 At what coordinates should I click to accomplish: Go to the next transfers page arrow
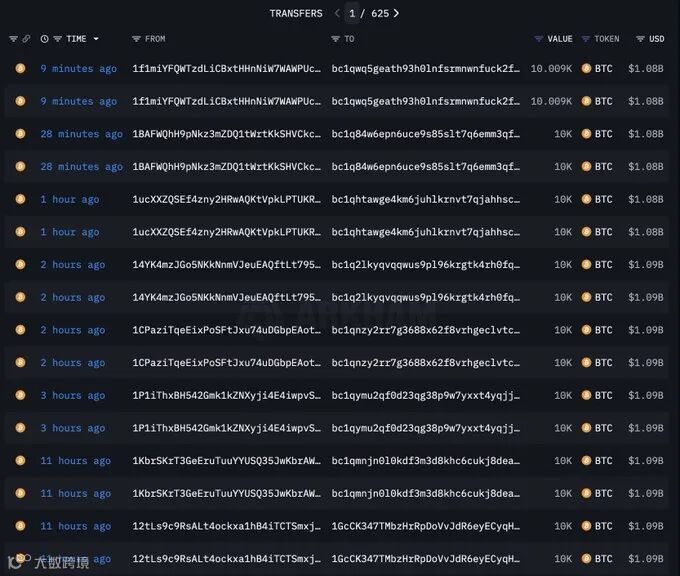pyautogui.click(x=396, y=13)
